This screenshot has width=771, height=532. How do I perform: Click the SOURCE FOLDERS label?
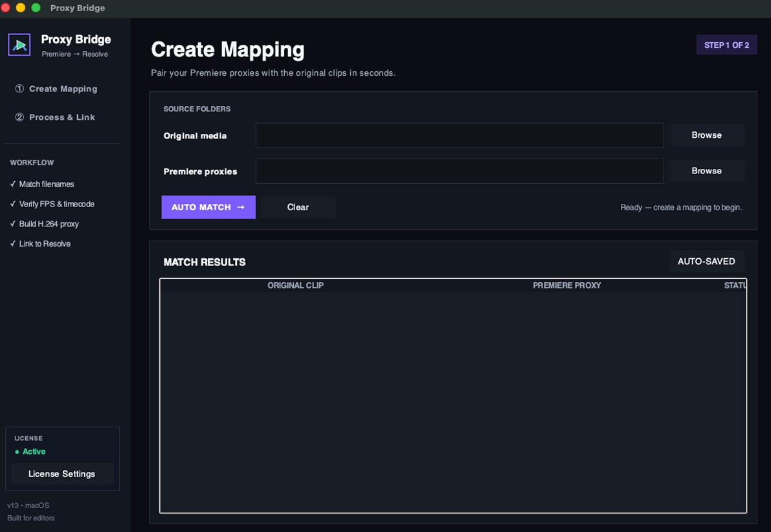click(197, 109)
